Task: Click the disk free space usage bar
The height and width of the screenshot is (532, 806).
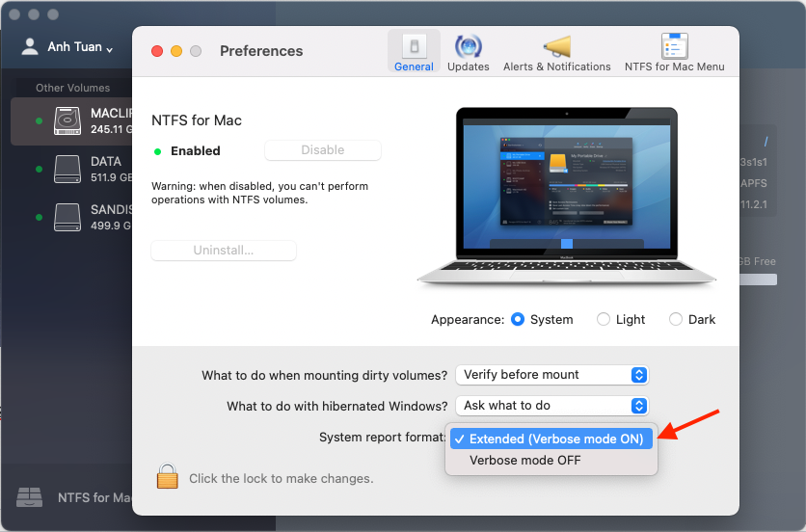Action: (x=758, y=279)
